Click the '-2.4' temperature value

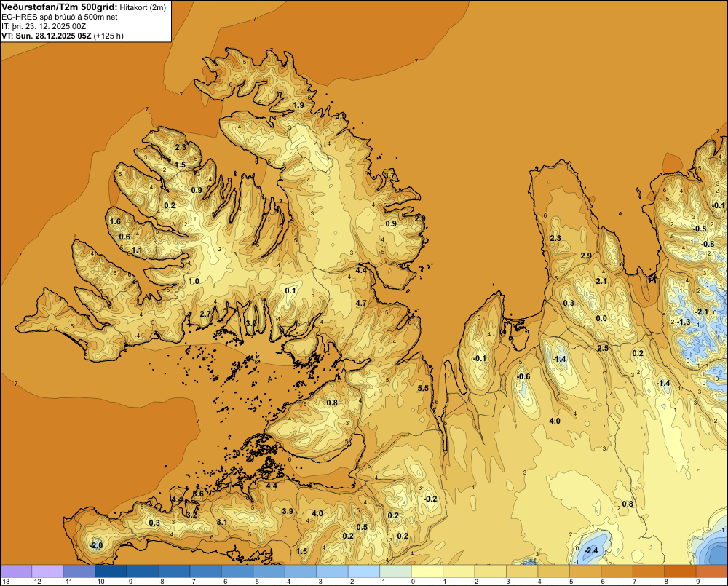[590, 551]
